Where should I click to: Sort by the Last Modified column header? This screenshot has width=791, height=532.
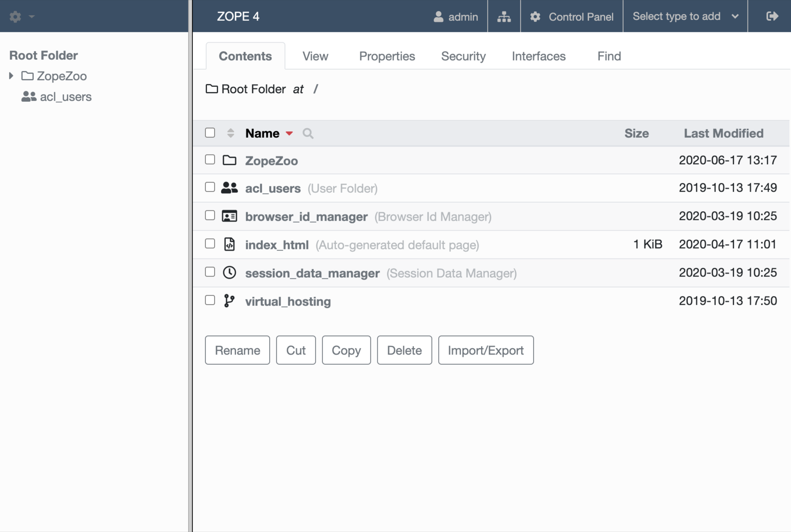click(724, 133)
